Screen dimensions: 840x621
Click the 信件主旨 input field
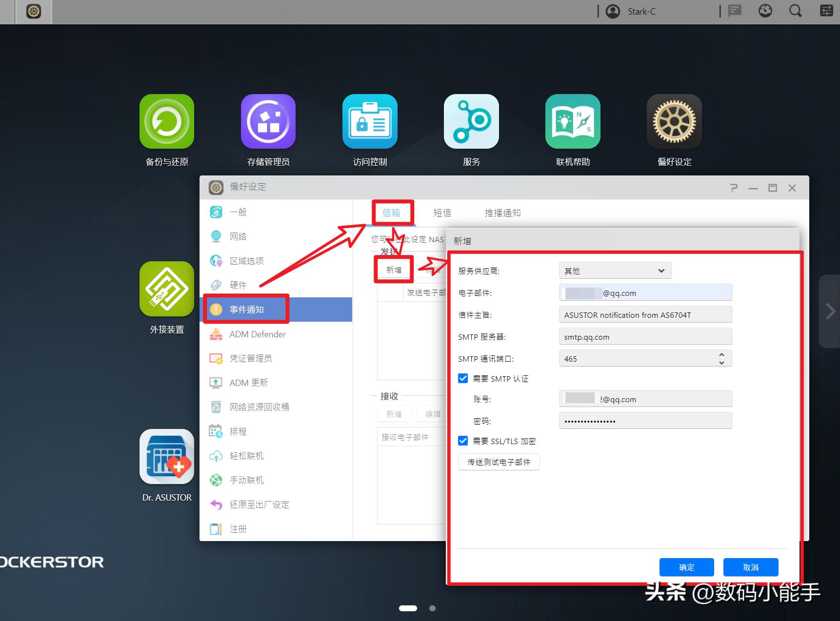coord(645,315)
